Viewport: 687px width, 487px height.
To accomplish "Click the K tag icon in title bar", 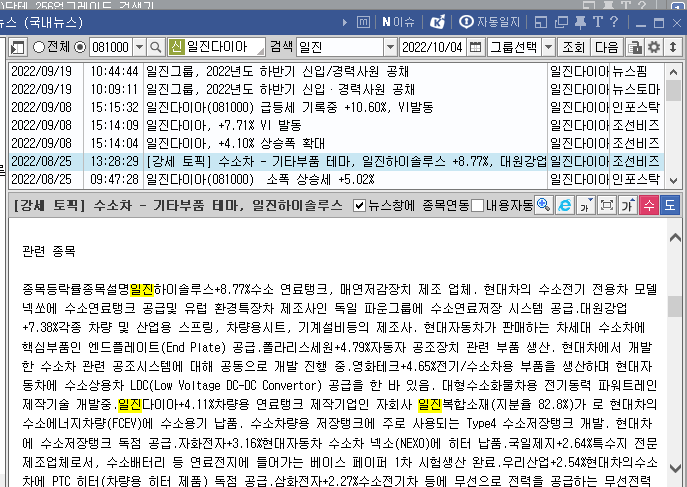I will pyautogui.click(x=437, y=22).
